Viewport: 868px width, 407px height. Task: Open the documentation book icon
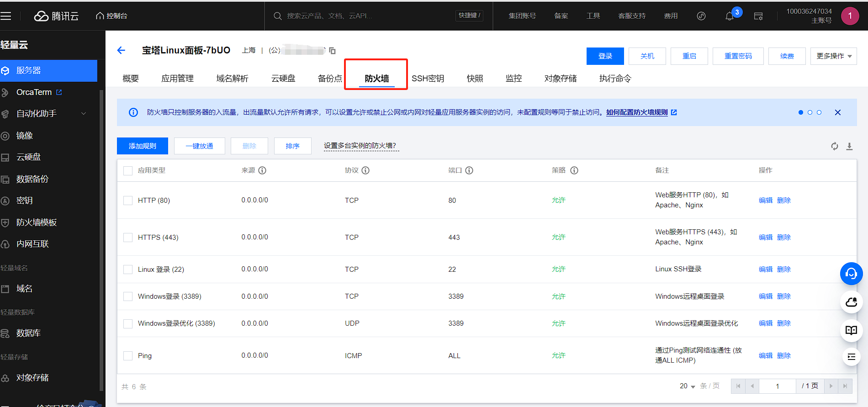pos(852,330)
